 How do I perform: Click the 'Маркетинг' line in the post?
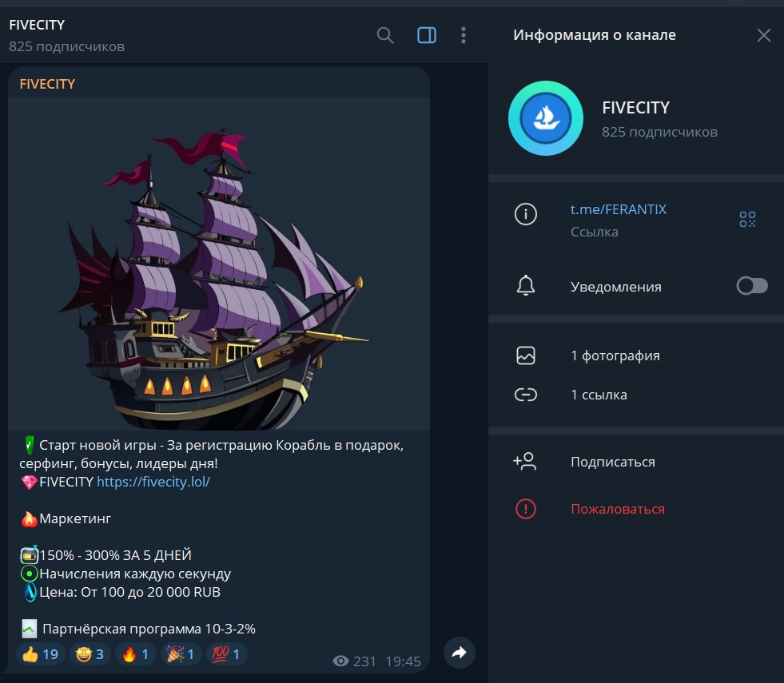[75, 518]
